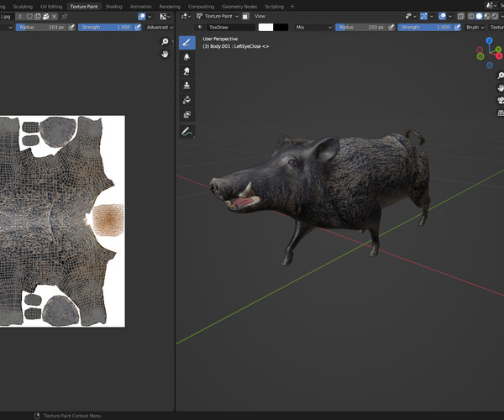This screenshot has height=420, width=504.
Task: Select the Annotate tool
Action: click(x=186, y=132)
